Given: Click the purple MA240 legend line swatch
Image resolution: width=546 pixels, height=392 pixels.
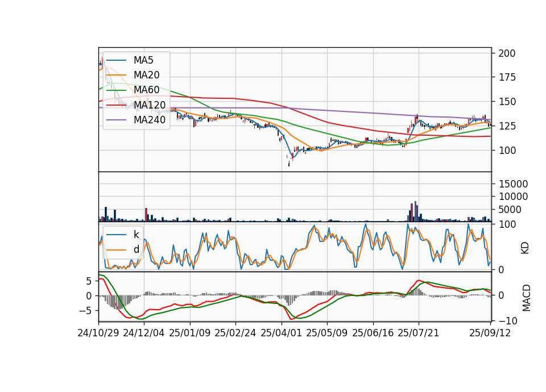Looking at the screenshot, I should click(x=116, y=120).
